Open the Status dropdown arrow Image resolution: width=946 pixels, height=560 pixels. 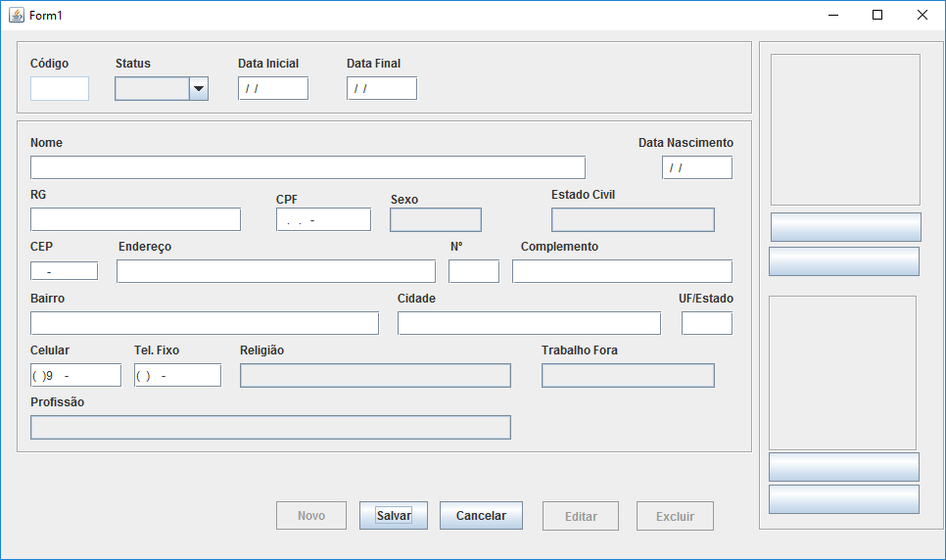[199, 89]
